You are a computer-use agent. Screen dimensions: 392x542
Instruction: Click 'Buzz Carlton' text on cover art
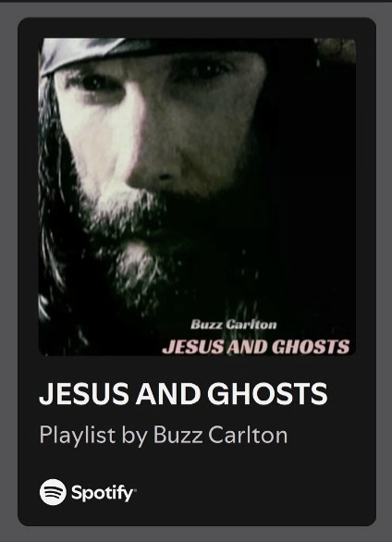point(234,325)
